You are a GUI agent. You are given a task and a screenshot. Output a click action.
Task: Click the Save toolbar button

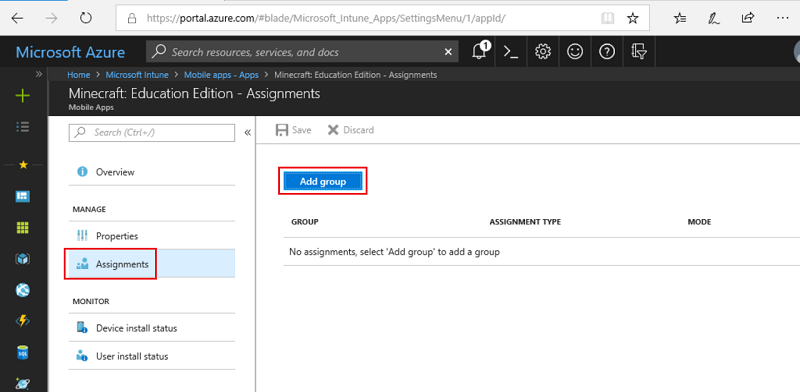pos(293,130)
